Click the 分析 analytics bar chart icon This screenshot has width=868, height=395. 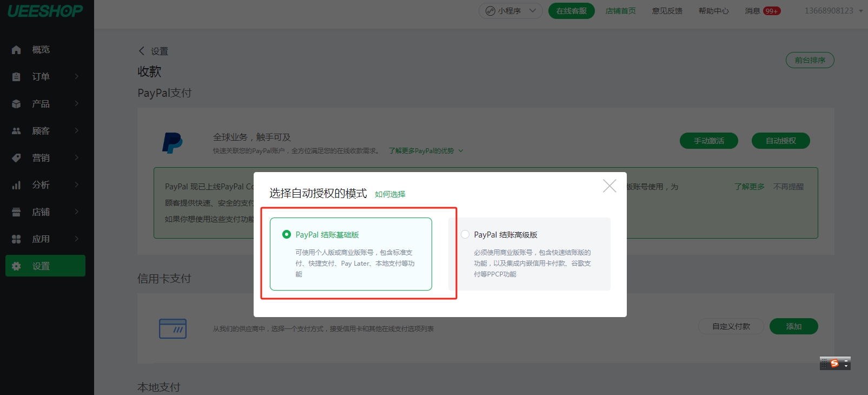point(16,185)
